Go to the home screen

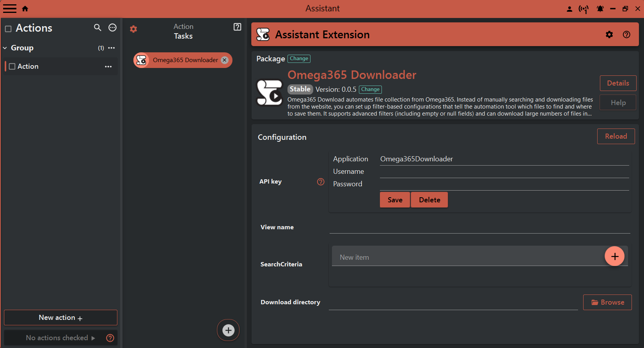coord(25,9)
